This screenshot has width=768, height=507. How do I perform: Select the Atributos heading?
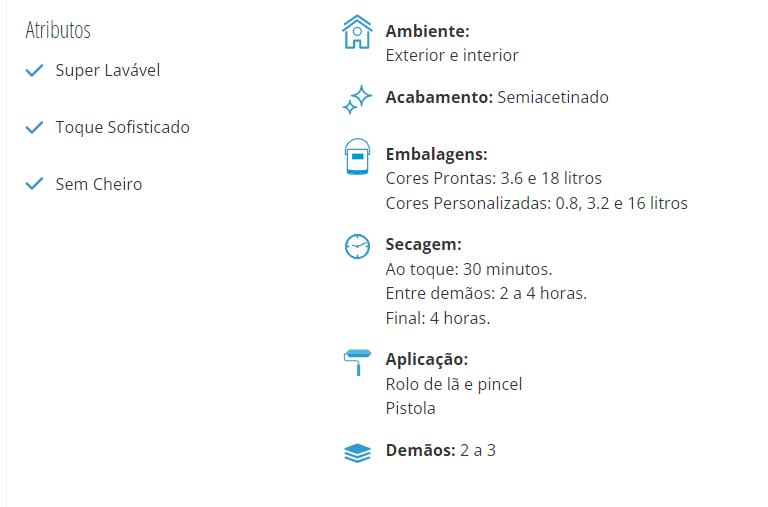point(58,30)
